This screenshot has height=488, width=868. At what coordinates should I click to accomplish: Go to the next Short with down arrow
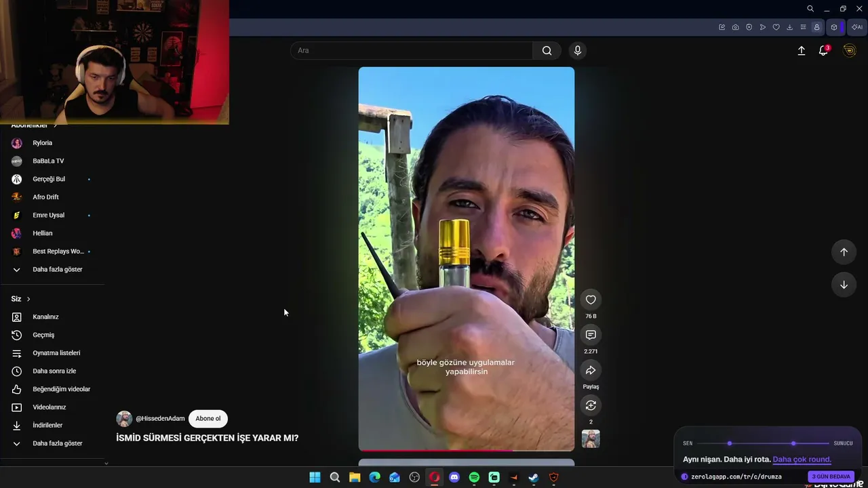point(844,285)
